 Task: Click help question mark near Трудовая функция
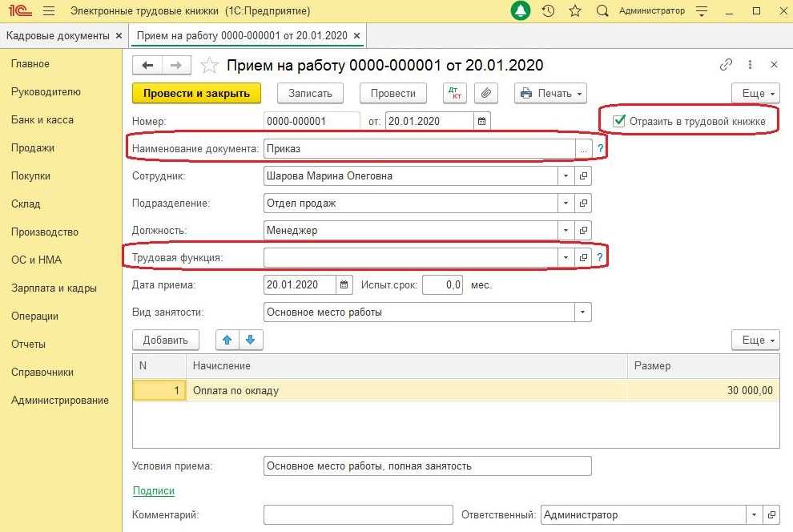click(x=600, y=257)
